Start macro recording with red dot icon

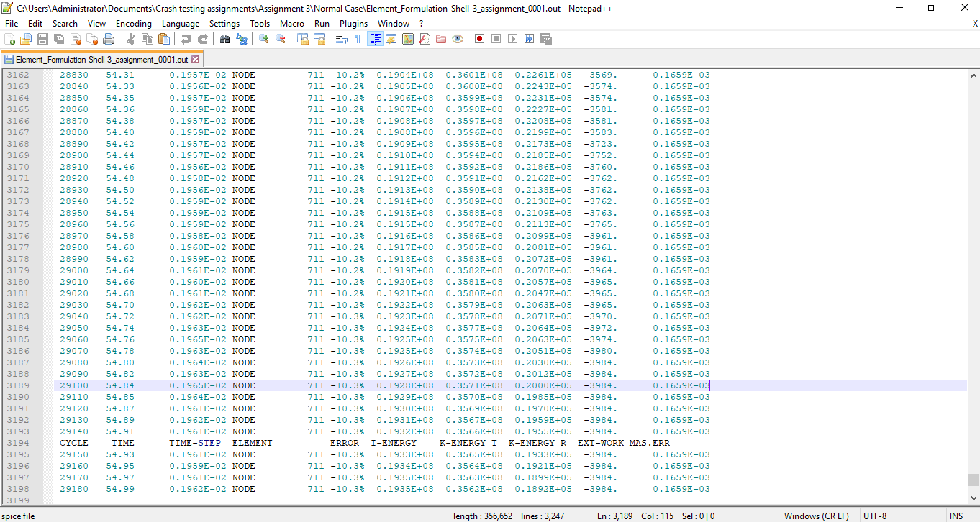click(x=479, y=39)
